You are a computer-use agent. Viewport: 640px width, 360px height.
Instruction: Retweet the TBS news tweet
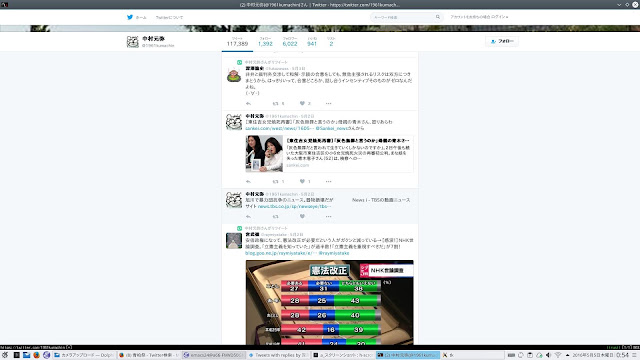click(x=276, y=216)
